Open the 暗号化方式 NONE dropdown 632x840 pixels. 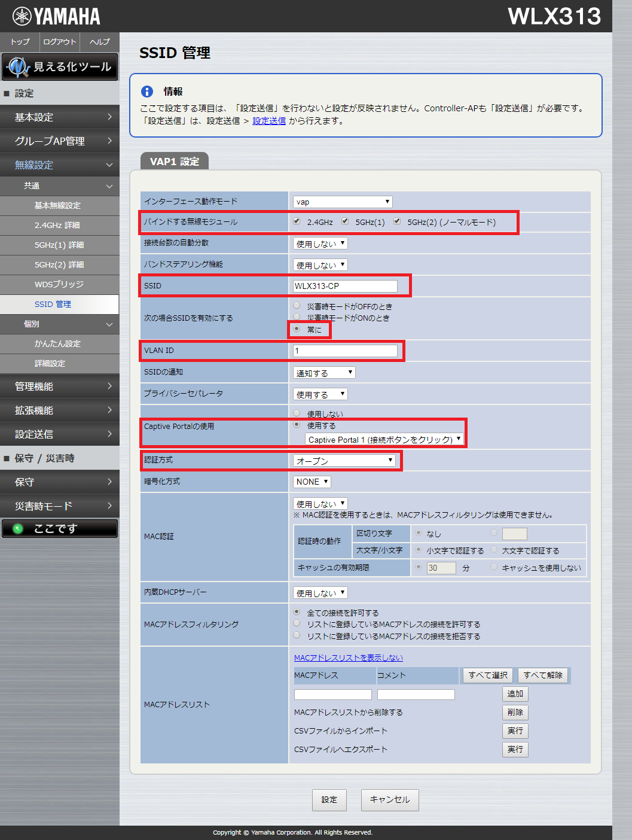point(311,481)
